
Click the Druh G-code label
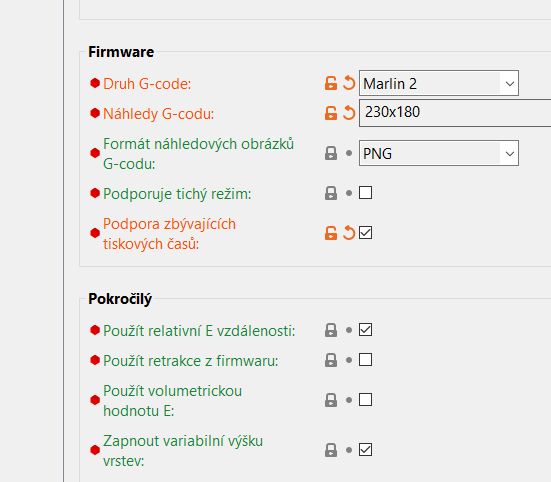click(147, 84)
